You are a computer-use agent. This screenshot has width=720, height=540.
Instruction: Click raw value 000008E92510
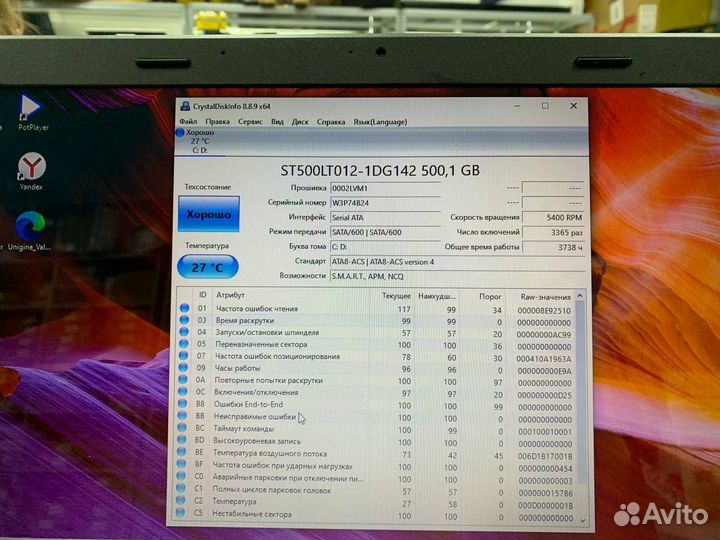click(544, 310)
